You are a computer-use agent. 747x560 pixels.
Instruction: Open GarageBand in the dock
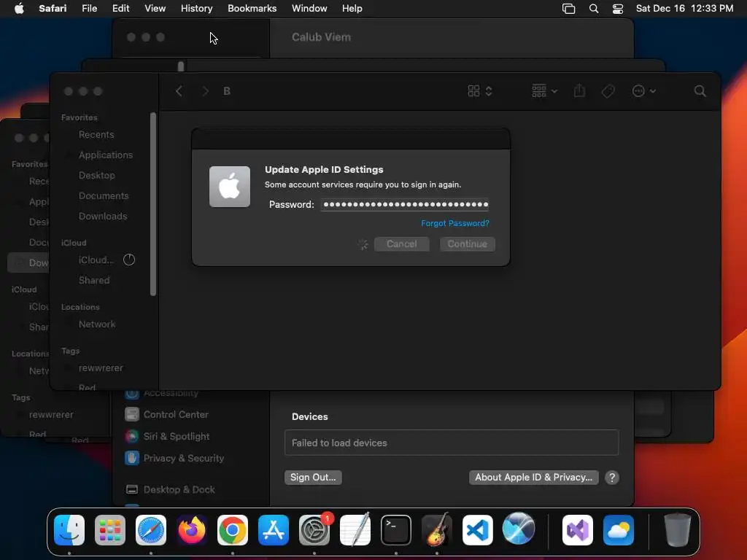pos(437,530)
